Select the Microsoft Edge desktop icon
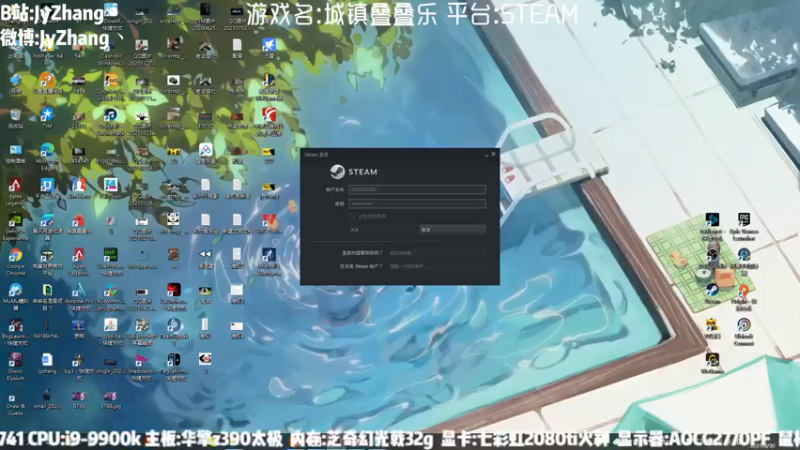The width and height of the screenshot is (800, 450). coord(47,157)
